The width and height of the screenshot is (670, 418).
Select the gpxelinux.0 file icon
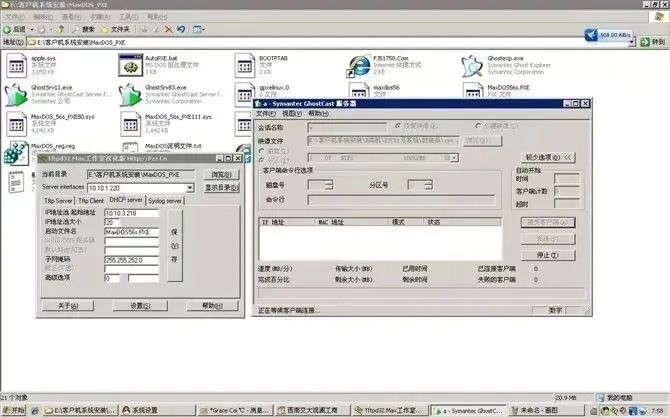(x=244, y=94)
